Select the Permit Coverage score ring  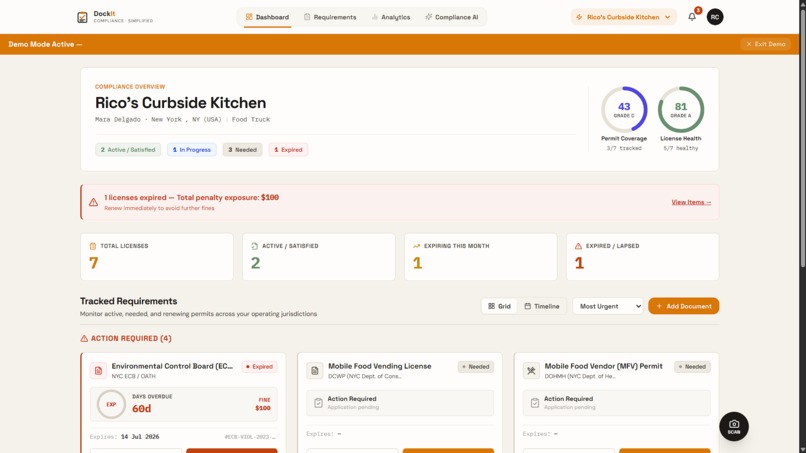point(624,109)
